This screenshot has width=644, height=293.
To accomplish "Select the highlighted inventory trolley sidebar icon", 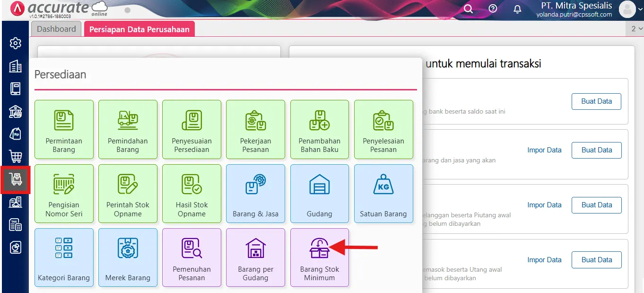I will pyautogui.click(x=16, y=179).
